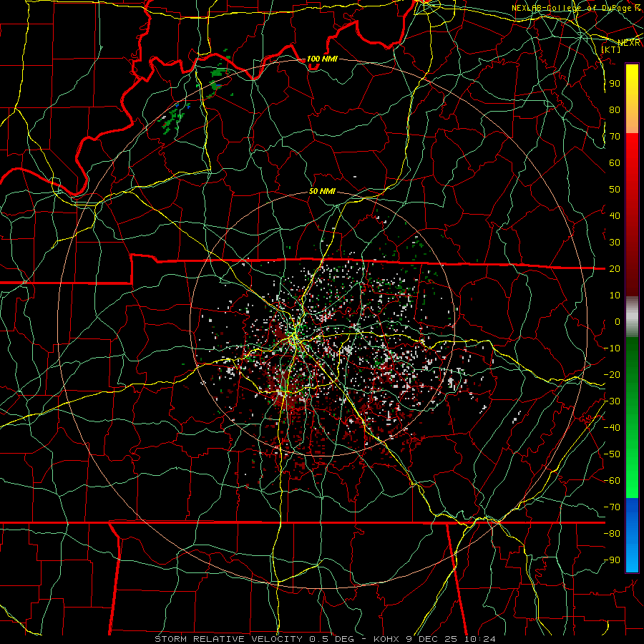
Task: Click the 100 NMI range ring label
Action: [322, 59]
